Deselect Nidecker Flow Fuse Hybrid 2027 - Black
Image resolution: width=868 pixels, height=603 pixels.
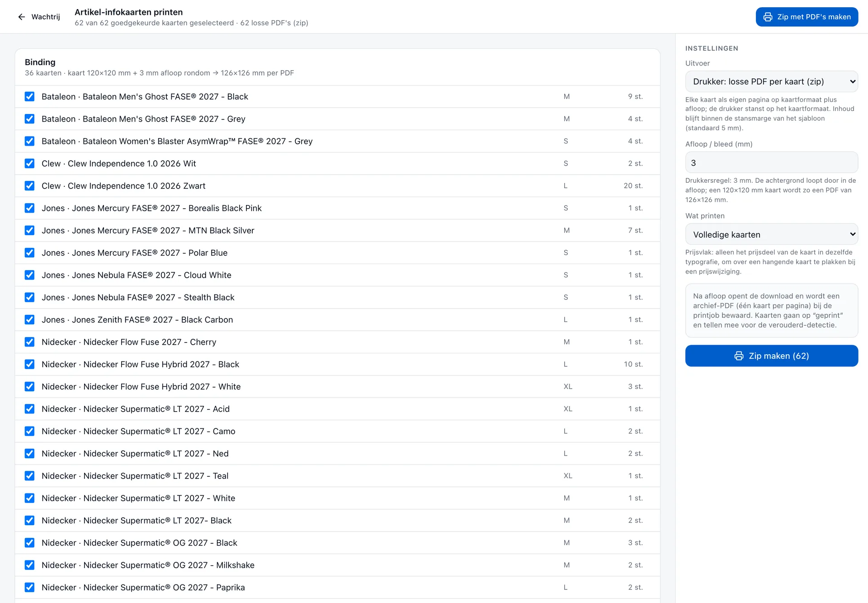click(x=29, y=364)
